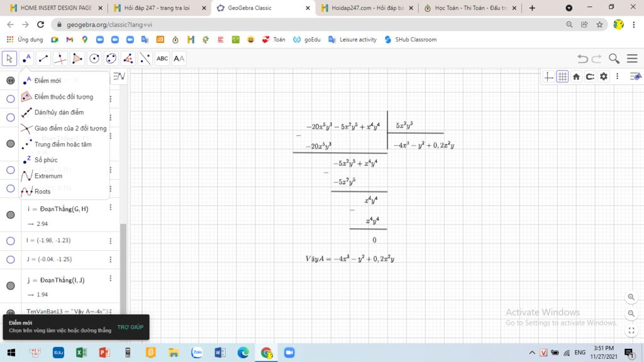
Task: Toggle algebra view sort style icon
Action: (119, 76)
